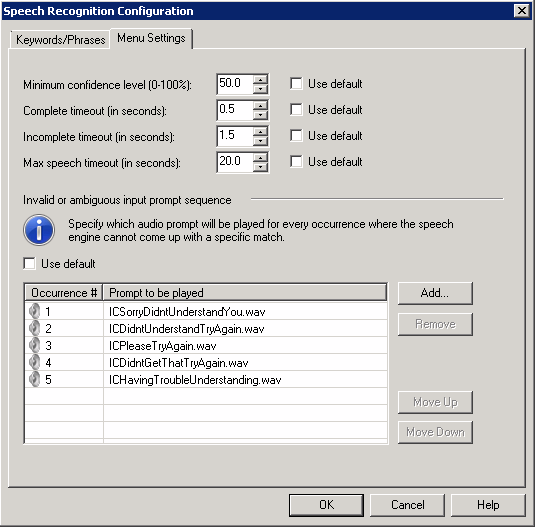
Task: Toggle Use default for prompt sequence
Action: [30, 263]
